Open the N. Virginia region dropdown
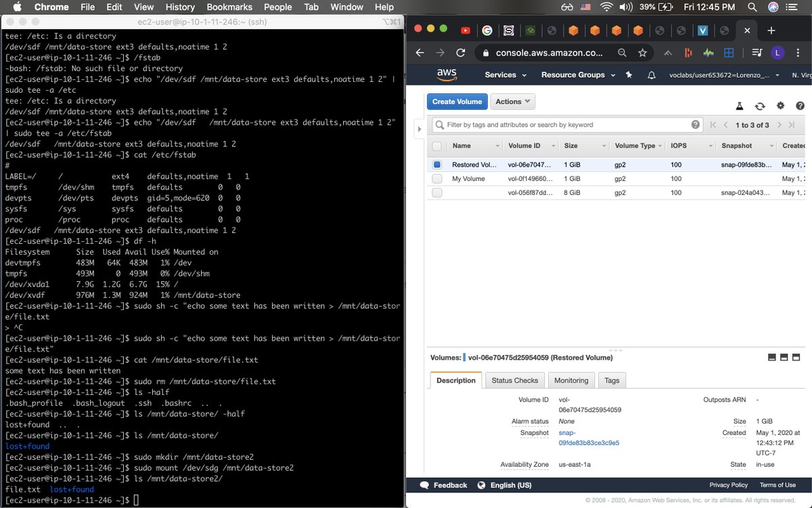This screenshot has width=812, height=508. pos(800,75)
